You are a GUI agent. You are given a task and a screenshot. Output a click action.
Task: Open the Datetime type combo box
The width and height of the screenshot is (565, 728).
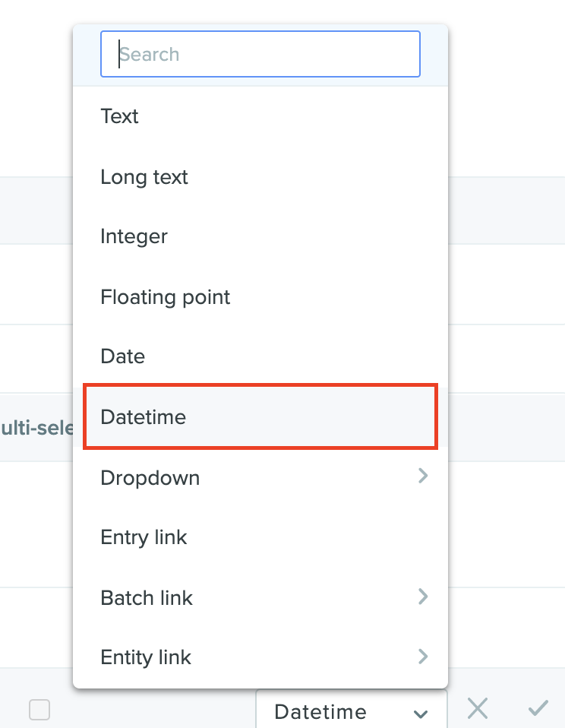[x=351, y=711]
